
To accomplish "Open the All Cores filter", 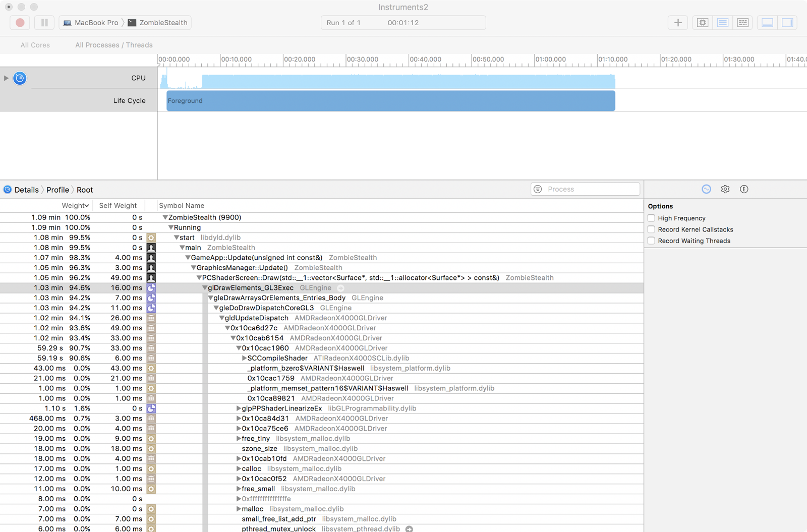I will [x=35, y=45].
